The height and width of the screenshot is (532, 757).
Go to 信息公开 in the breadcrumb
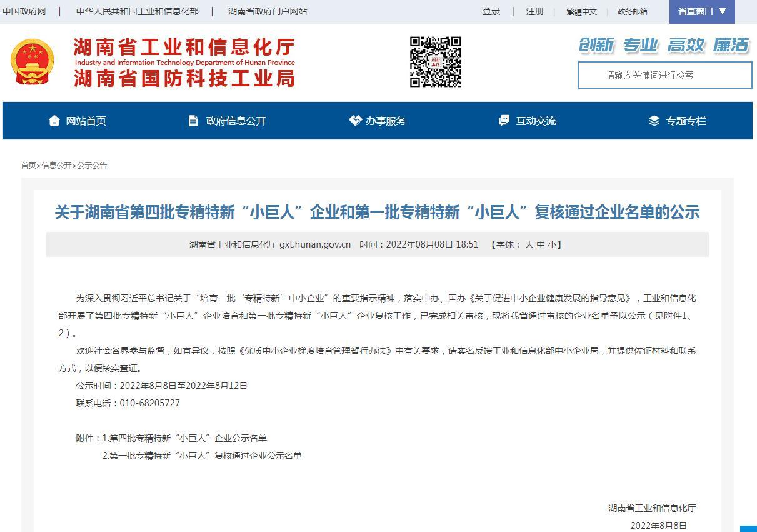pyautogui.click(x=56, y=165)
